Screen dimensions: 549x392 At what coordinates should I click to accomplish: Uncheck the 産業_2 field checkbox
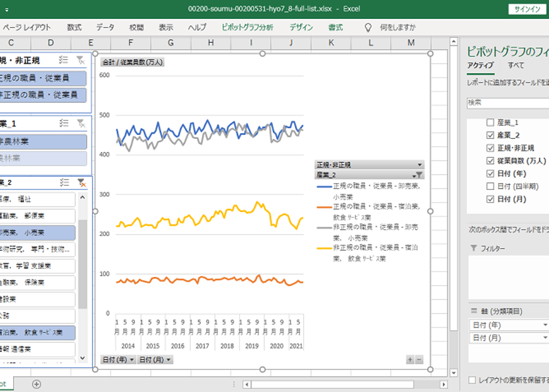490,135
